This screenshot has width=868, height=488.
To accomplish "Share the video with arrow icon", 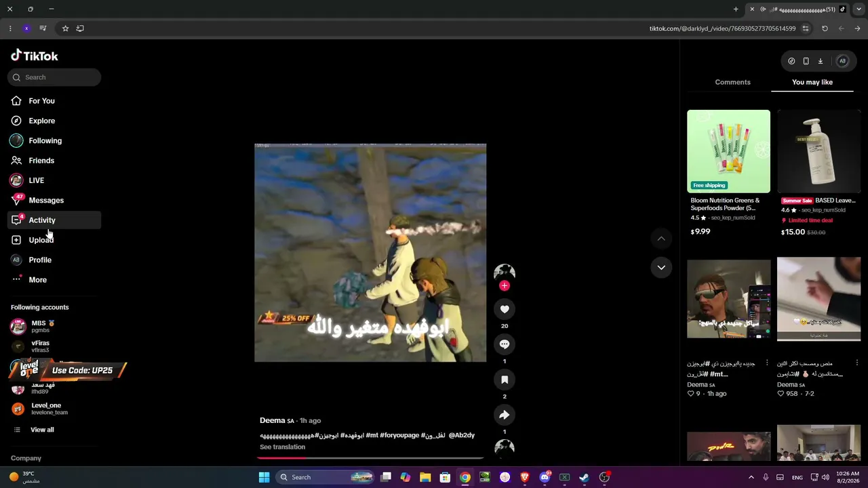I will 505,415.
